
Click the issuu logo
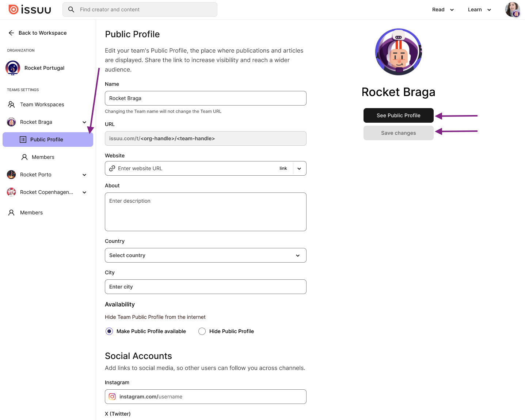click(x=30, y=9)
